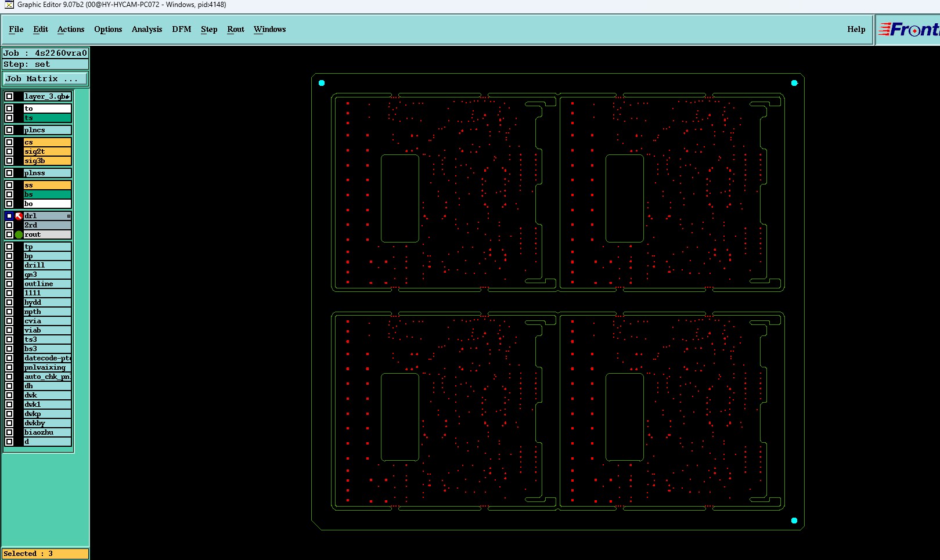This screenshot has width=940, height=560.
Task: Select the bp layer name
Action: pos(48,256)
